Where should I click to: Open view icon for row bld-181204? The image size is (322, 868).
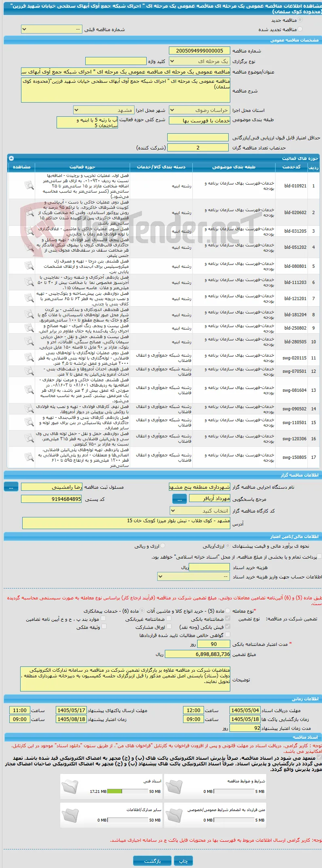coord(29,314)
